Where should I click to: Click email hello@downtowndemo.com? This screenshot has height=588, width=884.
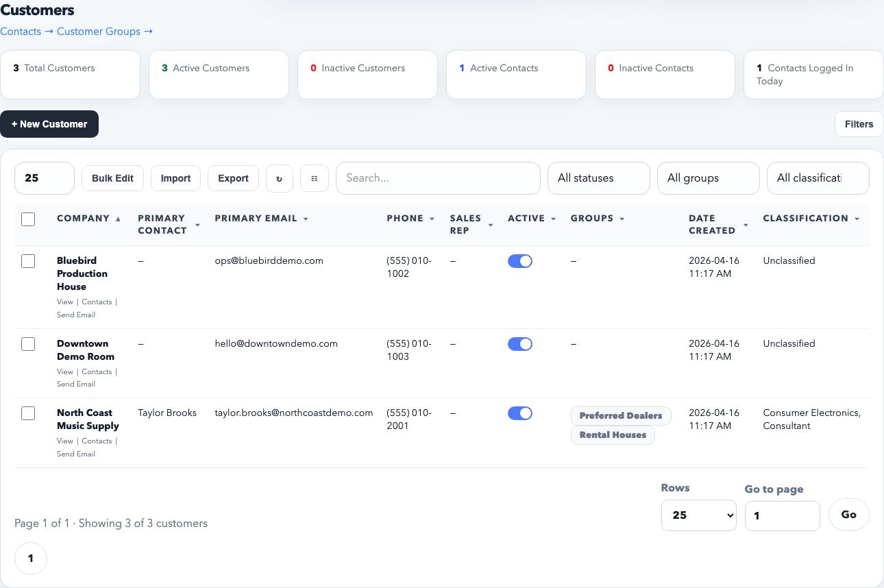click(276, 344)
